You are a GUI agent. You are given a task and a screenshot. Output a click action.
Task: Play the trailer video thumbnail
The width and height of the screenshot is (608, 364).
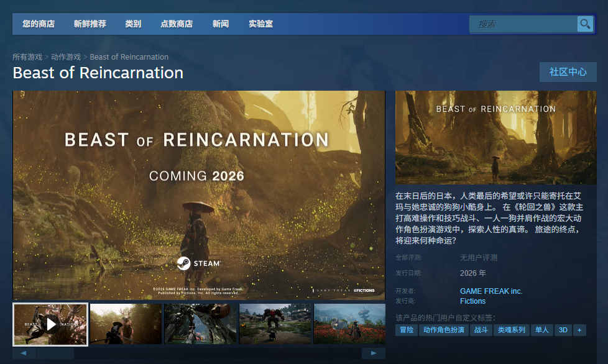[x=50, y=324]
